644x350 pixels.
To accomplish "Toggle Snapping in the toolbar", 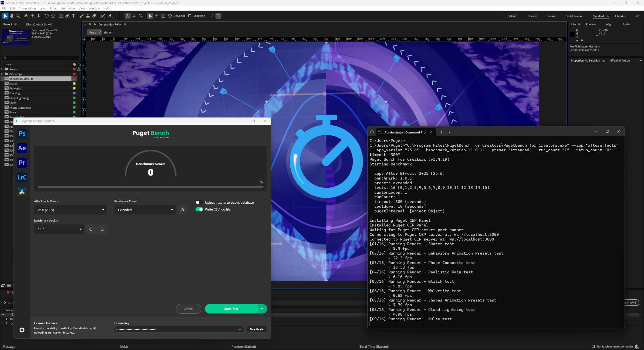I will 190,16.
